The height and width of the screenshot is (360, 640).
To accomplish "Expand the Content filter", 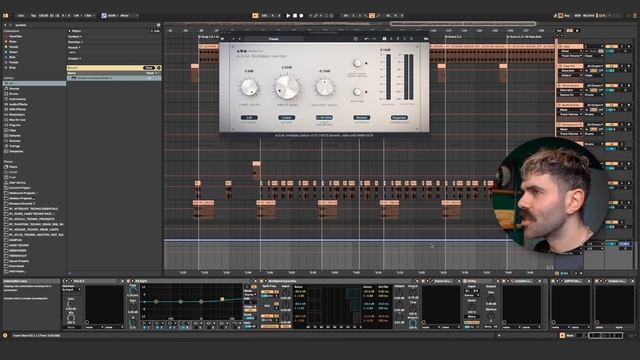I will point(75,36).
